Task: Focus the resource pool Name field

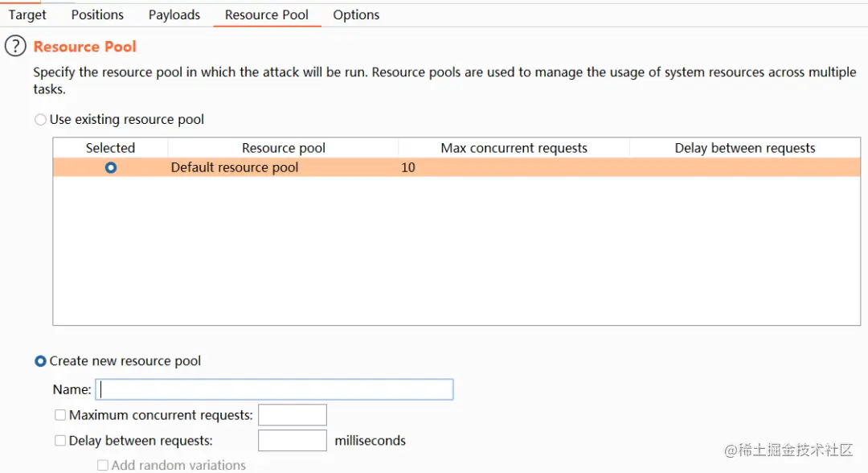Action: (275, 389)
